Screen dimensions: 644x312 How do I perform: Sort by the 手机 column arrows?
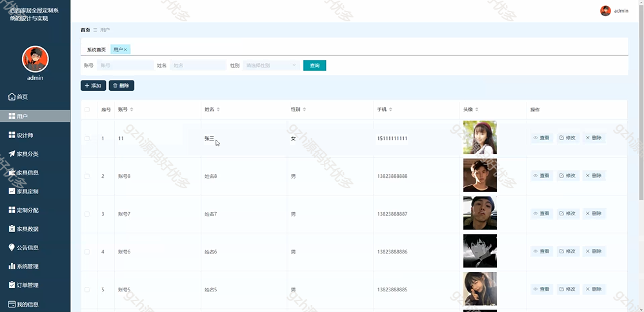tap(390, 110)
